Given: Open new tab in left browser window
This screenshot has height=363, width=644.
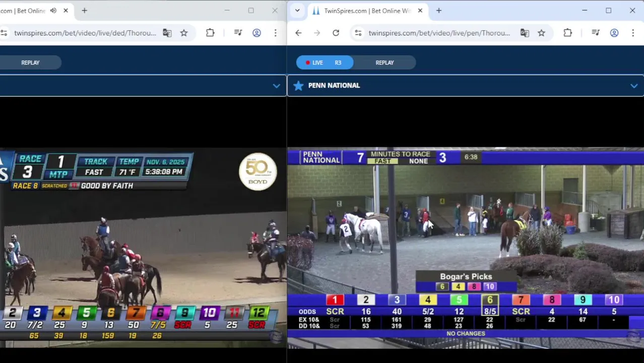Looking at the screenshot, I should [84, 11].
